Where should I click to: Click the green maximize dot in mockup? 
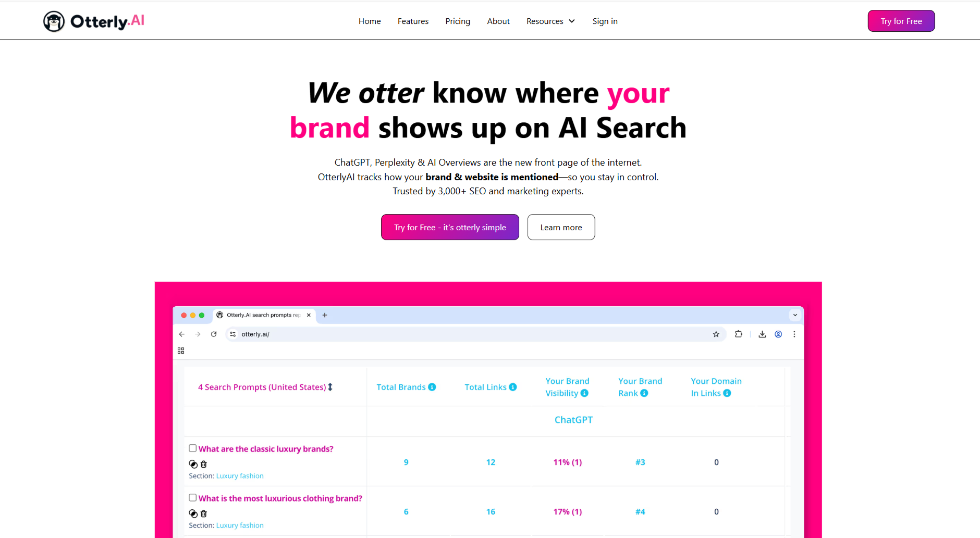point(202,315)
